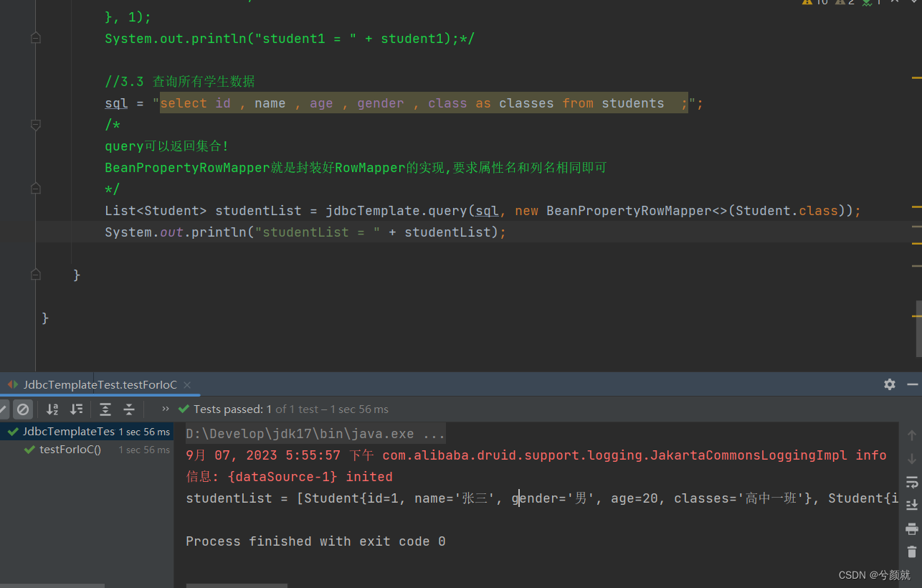Toggle soft-wrap for console output

[x=912, y=482]
